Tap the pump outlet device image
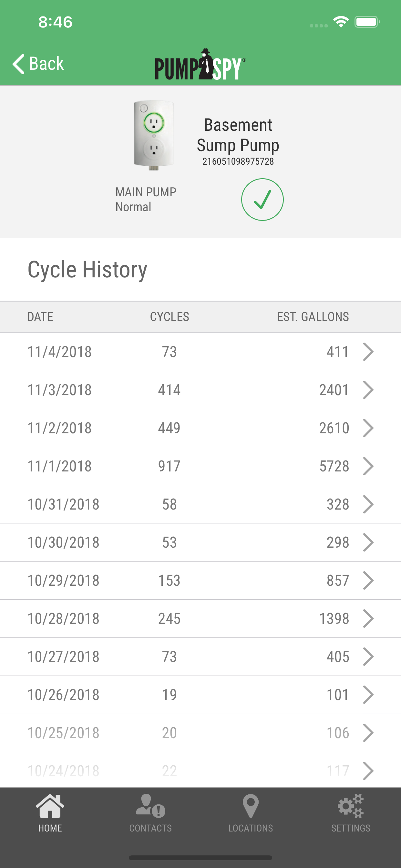The height and width of the screenshot is (868, 401). point(154,135)
